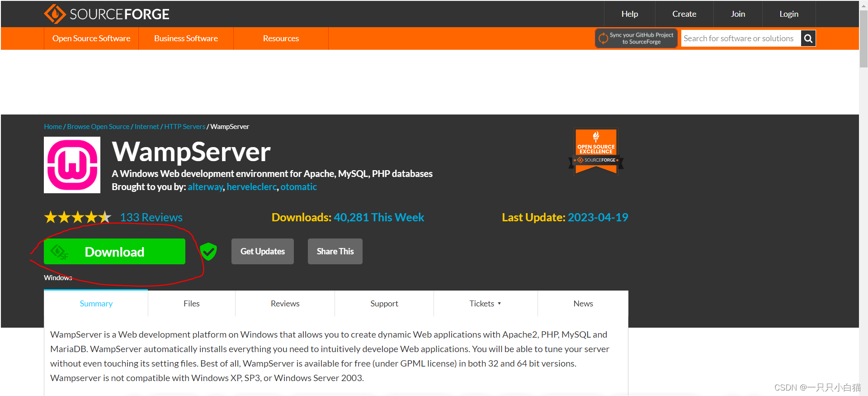This screenshot has height=396, width=868.
Task: Follow the Browse Open Source breadcrumb link
Action: [98, 127]
